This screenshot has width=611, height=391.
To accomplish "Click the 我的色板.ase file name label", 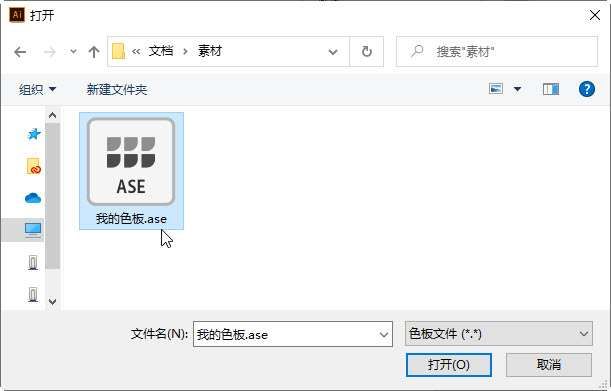I will click(131, 219).
